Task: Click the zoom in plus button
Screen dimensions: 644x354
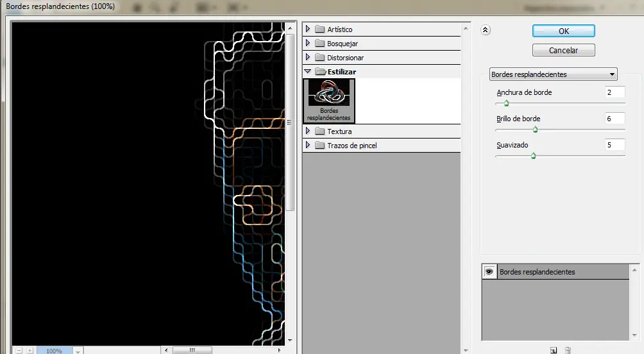Action: coord(30,351)
